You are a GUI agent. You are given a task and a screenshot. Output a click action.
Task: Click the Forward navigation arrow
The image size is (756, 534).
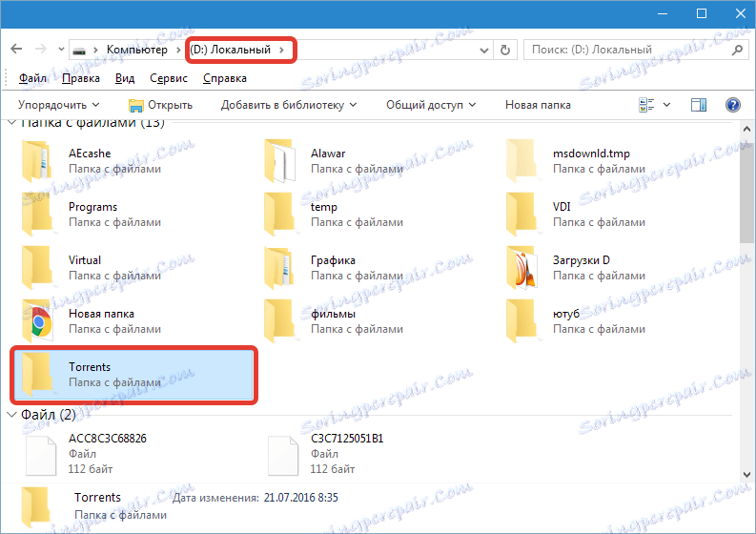[x=40, y=49]
